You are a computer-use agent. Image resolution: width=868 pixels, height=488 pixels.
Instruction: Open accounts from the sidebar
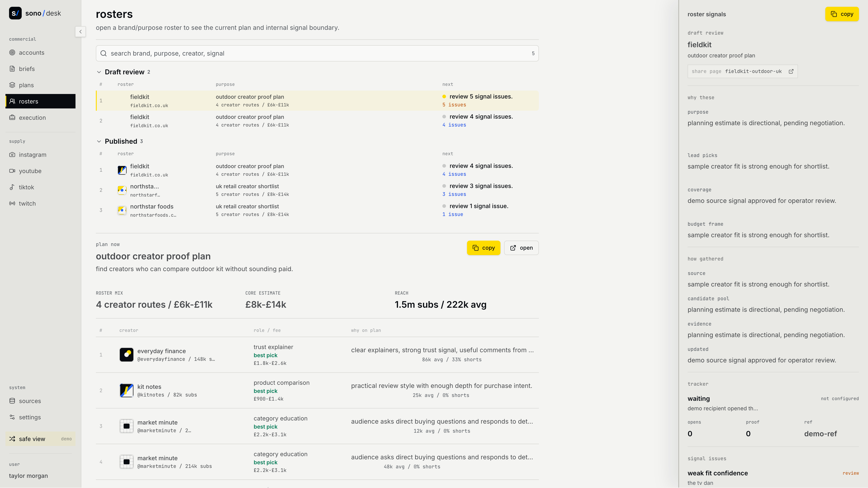coord(40,53)
